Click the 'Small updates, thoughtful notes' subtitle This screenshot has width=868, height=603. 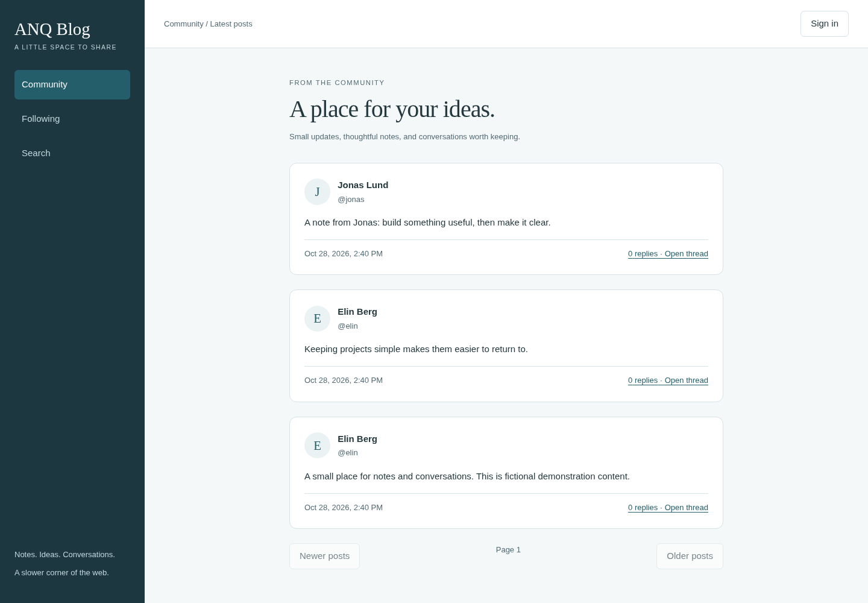click(x=404, y=137)
